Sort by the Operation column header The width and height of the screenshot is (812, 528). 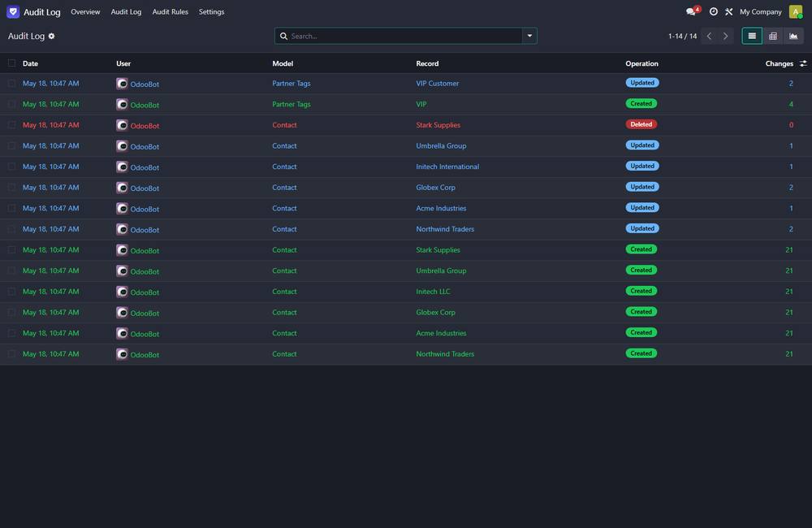click(x=641, y=63)
